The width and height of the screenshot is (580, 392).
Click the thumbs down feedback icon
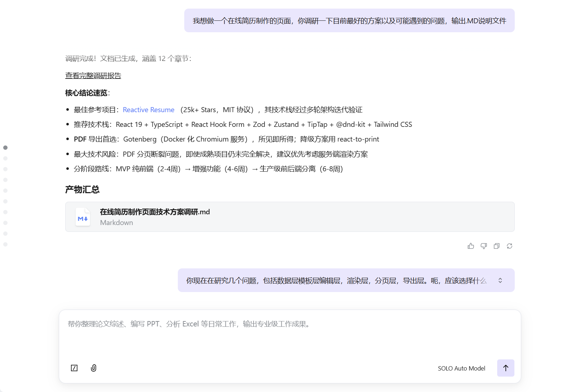coord(484,246)
